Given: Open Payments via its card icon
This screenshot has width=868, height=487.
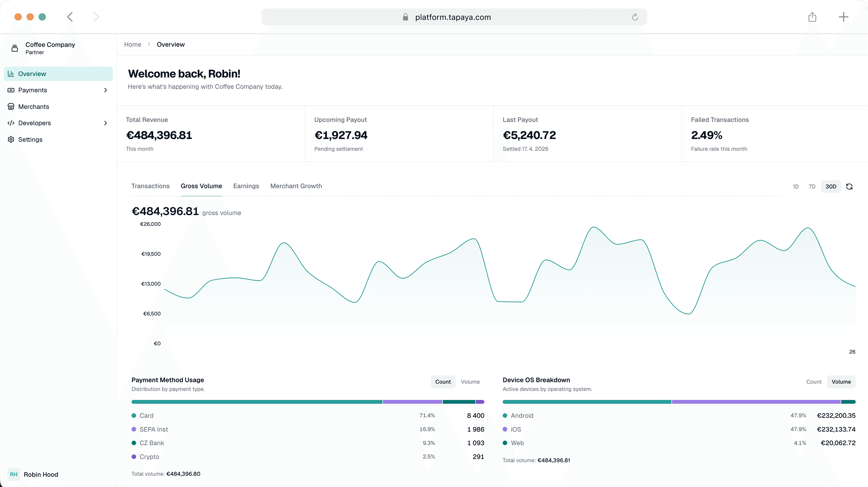Looking at the screenshot, I should click(x=11, y=90).
